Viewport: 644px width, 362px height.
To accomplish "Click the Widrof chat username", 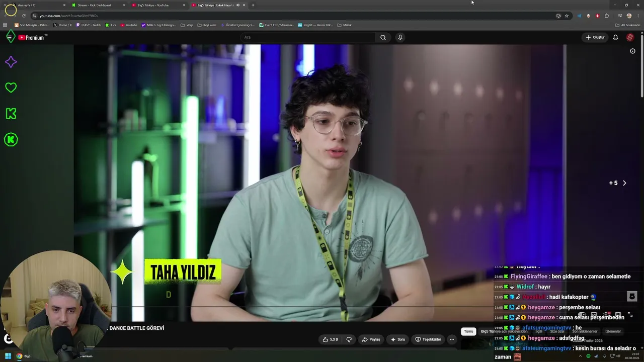I will point(525,287).
